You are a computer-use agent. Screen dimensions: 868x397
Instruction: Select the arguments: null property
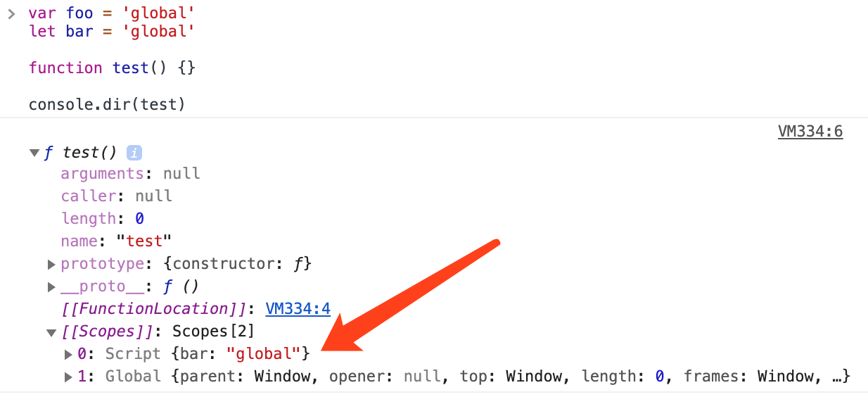[x=130, y=173]
